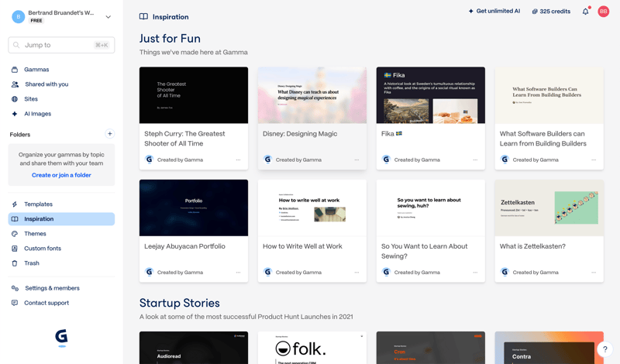Click Create or join a folder link
The width and height of the screenshot is (620, 364).
[61, 175]
